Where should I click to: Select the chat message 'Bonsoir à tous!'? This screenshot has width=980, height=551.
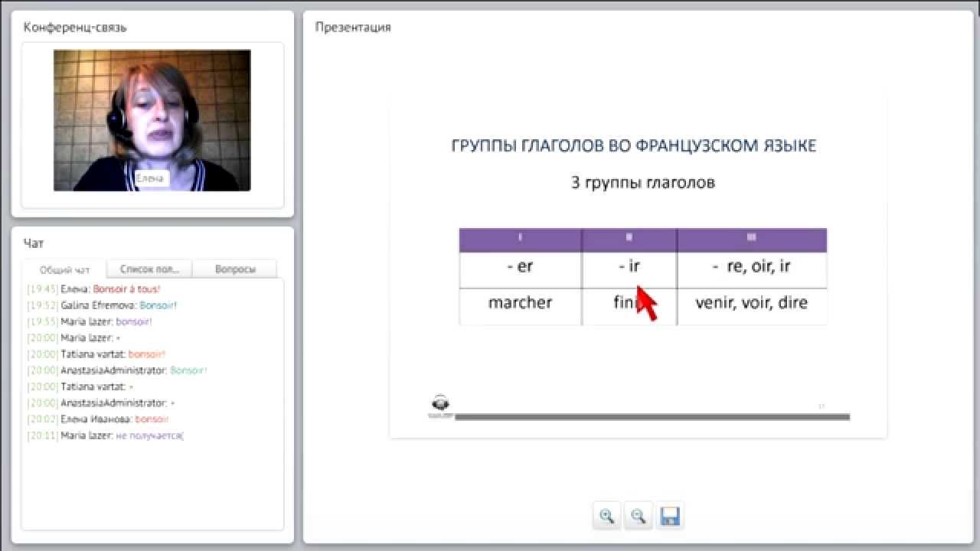126,289
